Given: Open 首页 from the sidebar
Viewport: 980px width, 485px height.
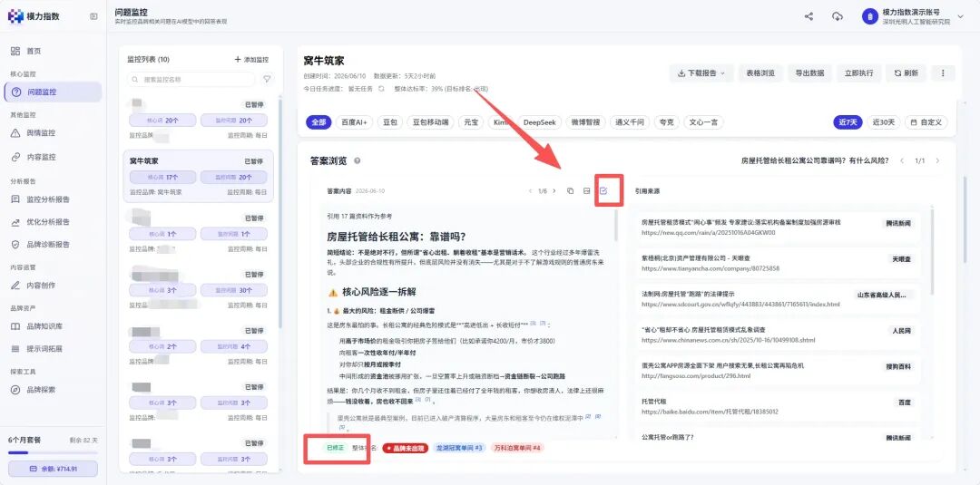Looking at the screenshot, I should (34, 51).
